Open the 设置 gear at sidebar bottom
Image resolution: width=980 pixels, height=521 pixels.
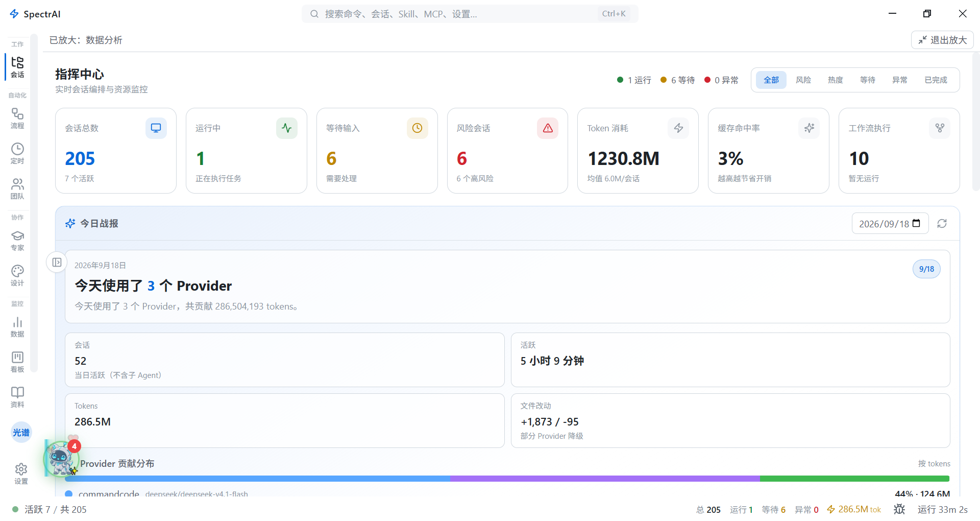[21, 473]
